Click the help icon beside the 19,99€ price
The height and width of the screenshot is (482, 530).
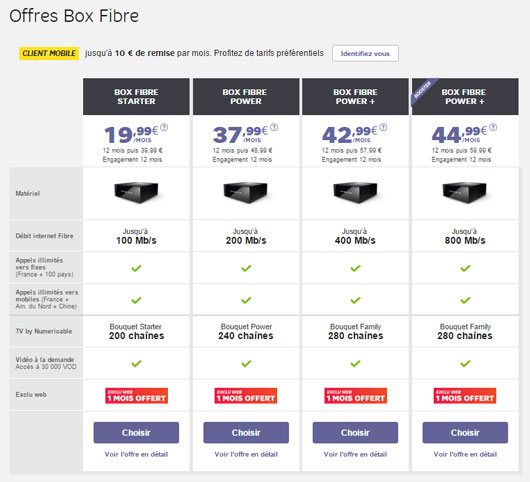(164, 127)
